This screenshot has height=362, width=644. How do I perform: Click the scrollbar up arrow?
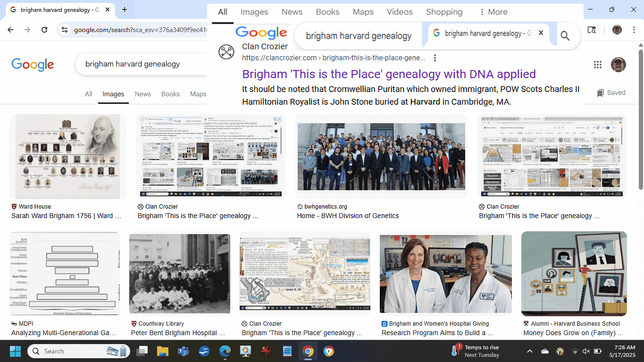point(641,45)
